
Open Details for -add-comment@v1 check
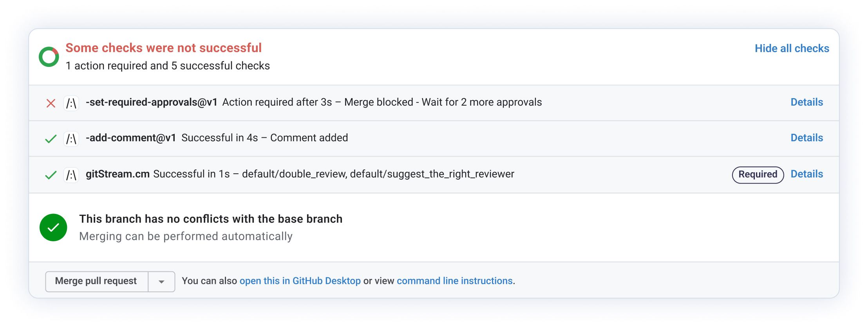click(x=807, y=138)
